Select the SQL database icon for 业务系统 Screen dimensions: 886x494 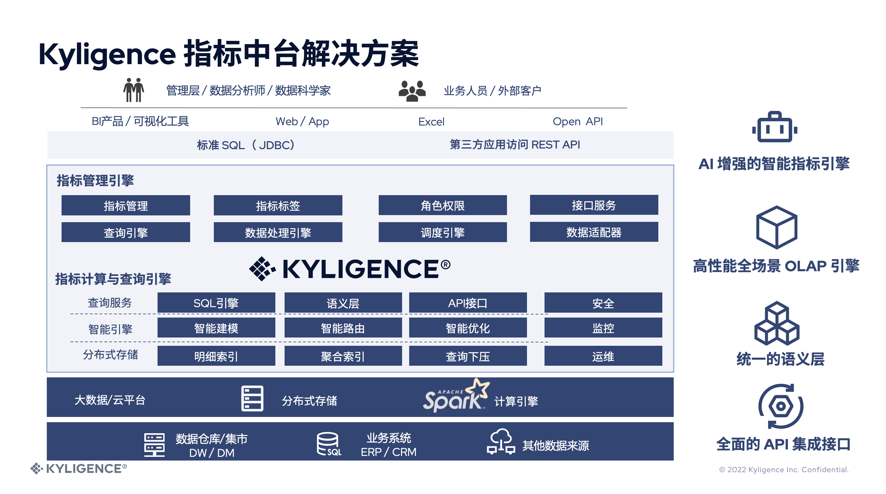tap(328, 444)
